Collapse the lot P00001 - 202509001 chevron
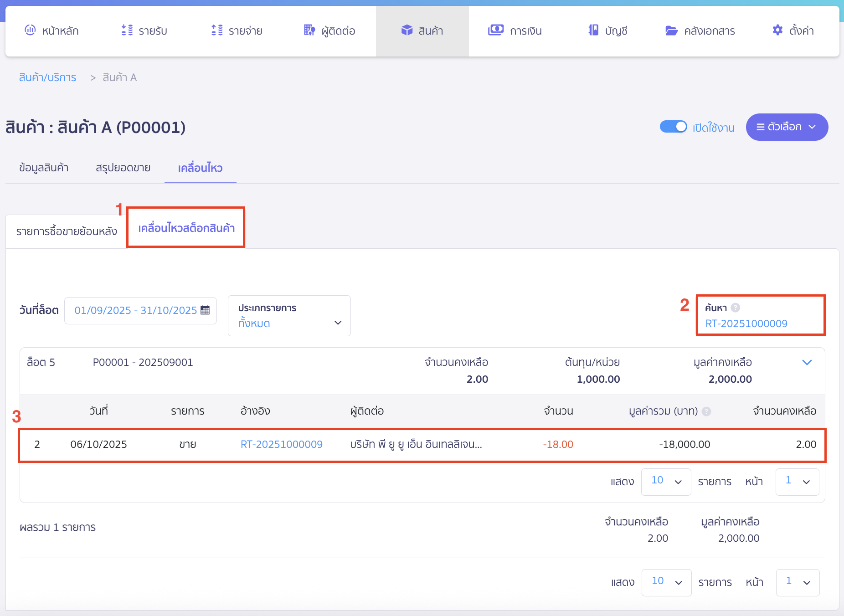844x616 pixels. (807, 363)
